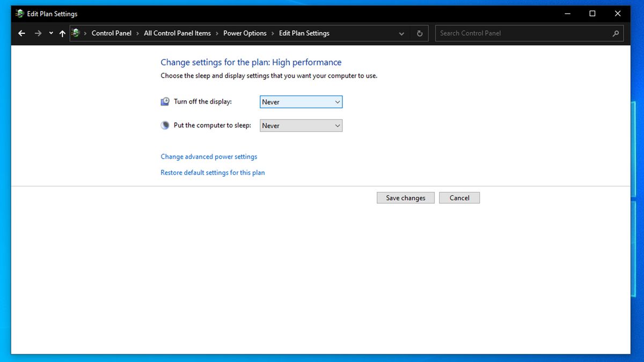Click the refresh icon in the address bar
This screenshot has width=644, height=362.
(419, 33)
